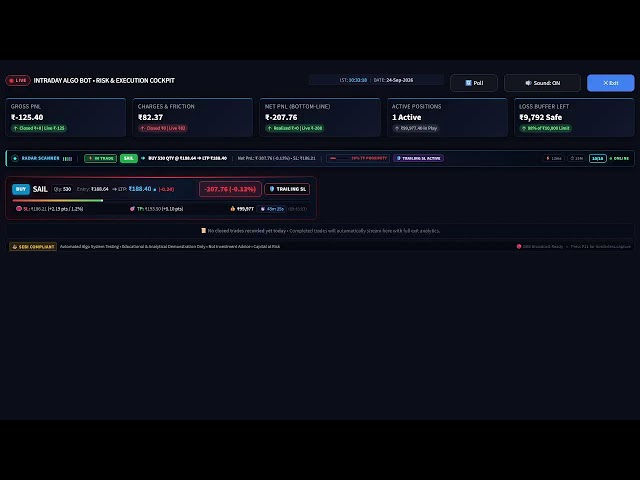Screen dimensions: 640x480
Task: Click the IN TRADE status badge
Action: [x=100, y=158]
